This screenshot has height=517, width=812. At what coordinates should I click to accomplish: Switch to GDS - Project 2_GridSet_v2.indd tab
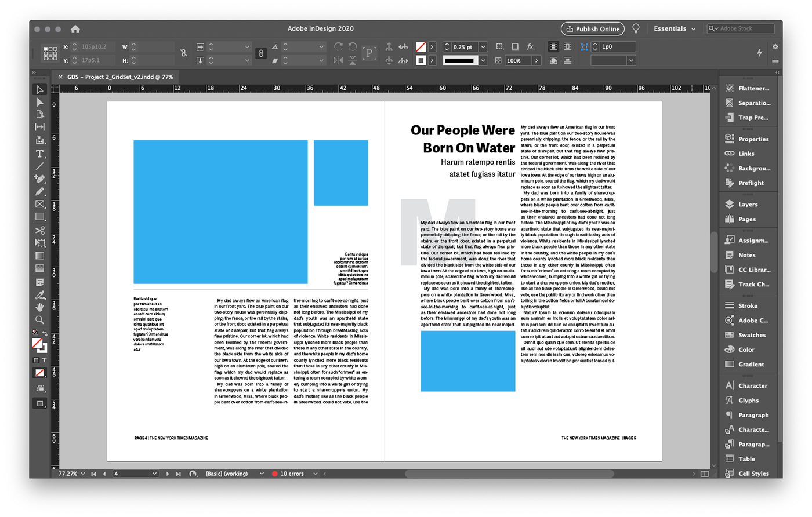coord(120,77)
